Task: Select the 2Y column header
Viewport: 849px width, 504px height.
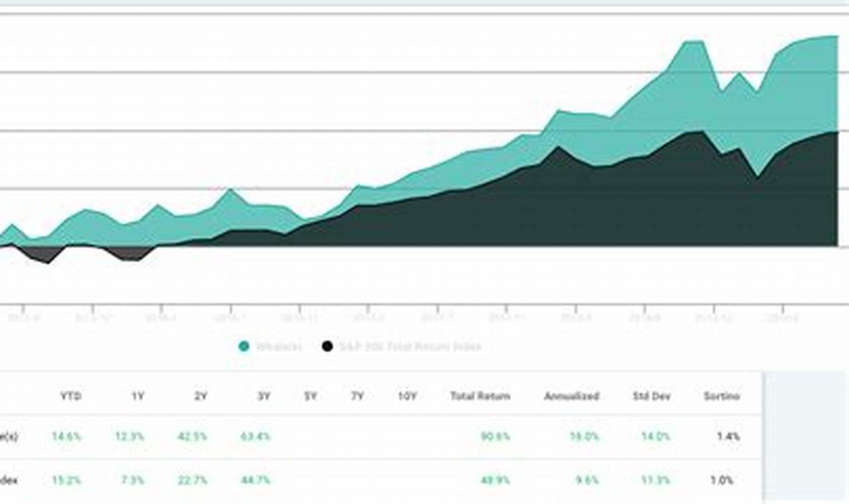Action: tap(200, 397)
